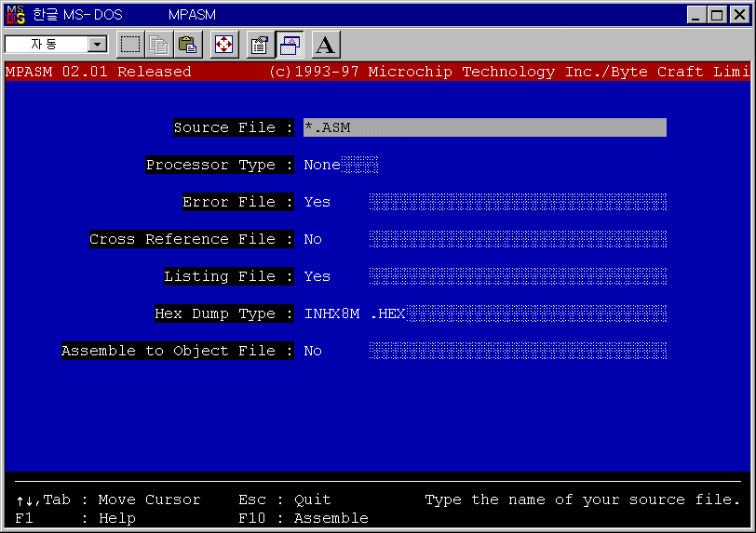
Task: Click the Source File label
Action: click(234, 127)
